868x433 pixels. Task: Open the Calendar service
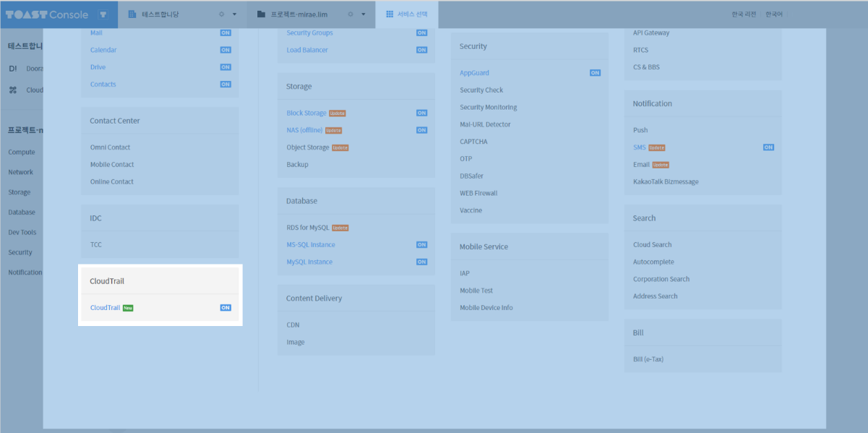(103, 50)
